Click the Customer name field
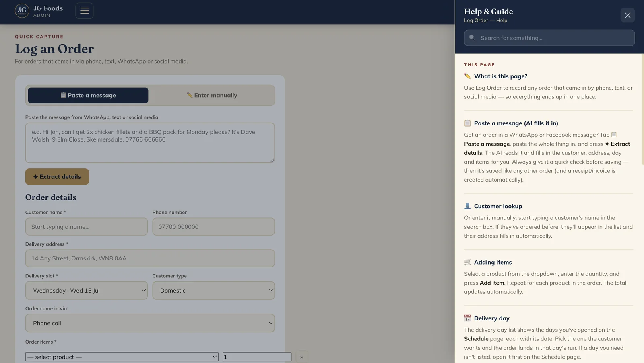 pos(87,227)
